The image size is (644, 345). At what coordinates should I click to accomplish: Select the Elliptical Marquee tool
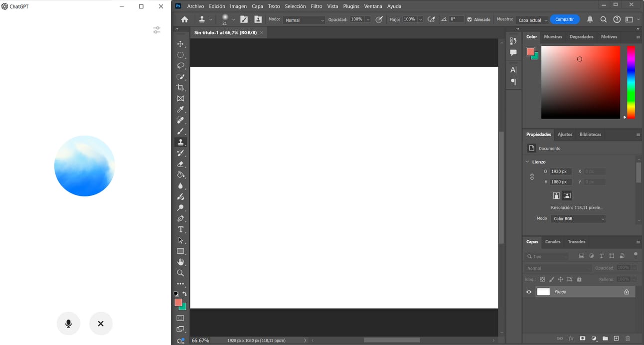(180, 55)
